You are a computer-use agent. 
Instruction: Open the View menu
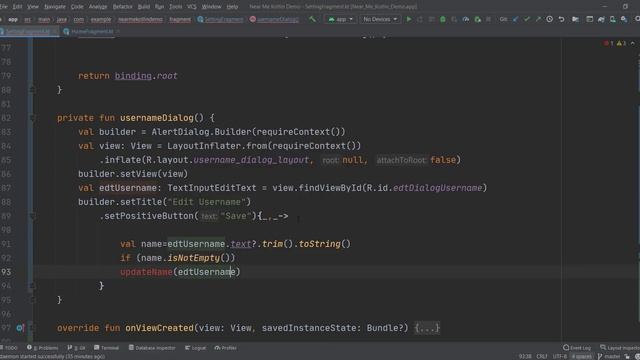coord(33,7)
